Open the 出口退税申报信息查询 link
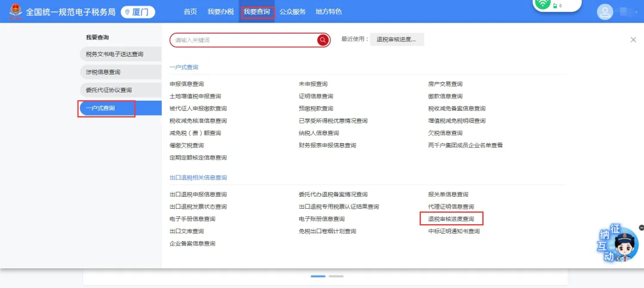Viewport: 644px width, 288px height. click(x=198, y=194)
